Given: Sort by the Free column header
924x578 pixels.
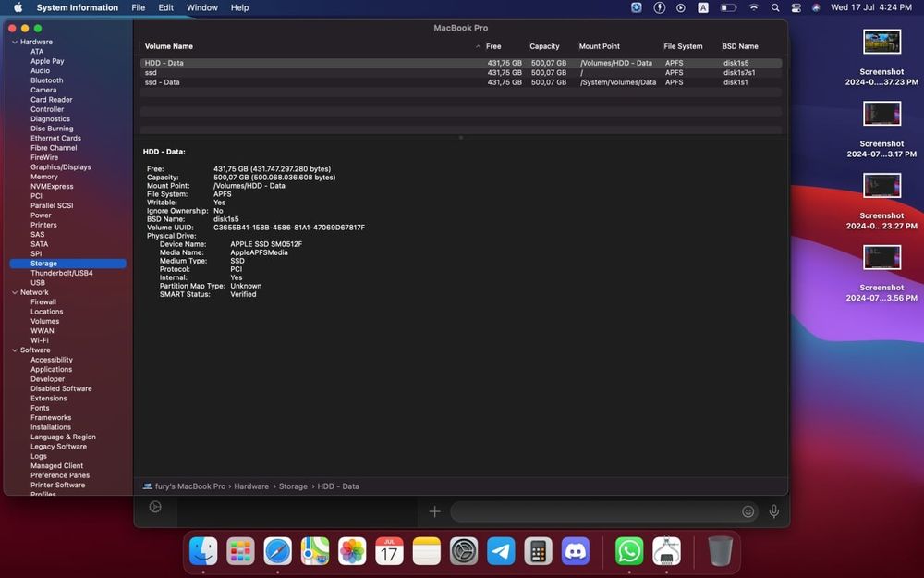Looking at the screenshot, I should point(493,46).
